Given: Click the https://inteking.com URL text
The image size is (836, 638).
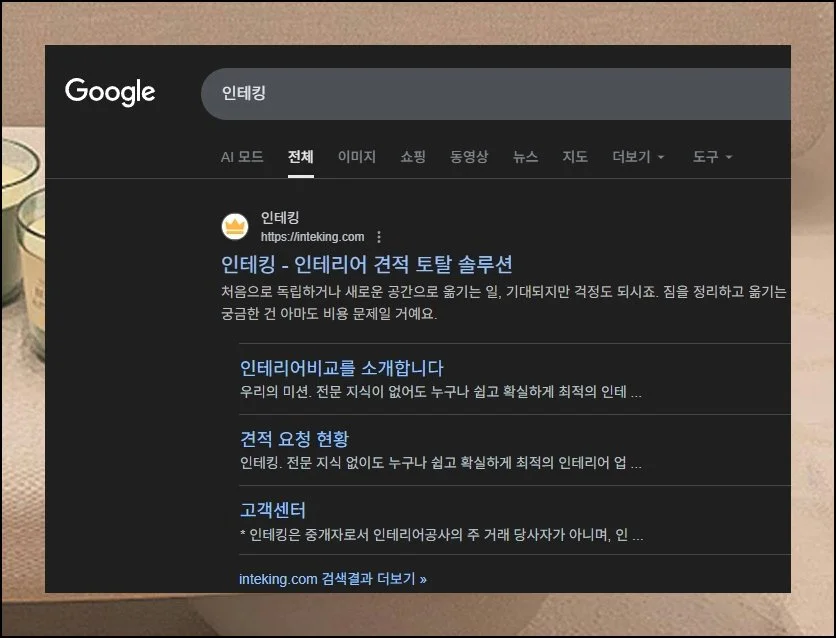Looking at the screenshot, I should tap(312, 237).
